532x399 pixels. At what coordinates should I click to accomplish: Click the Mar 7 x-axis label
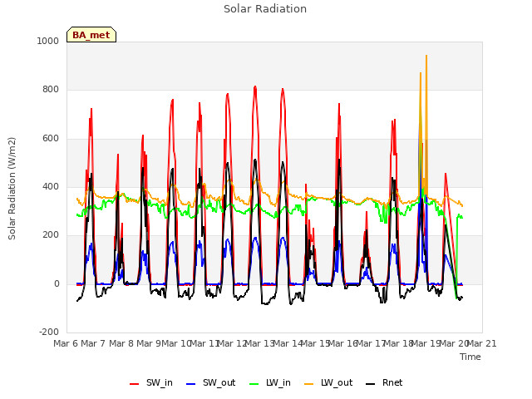pos(93,343)
